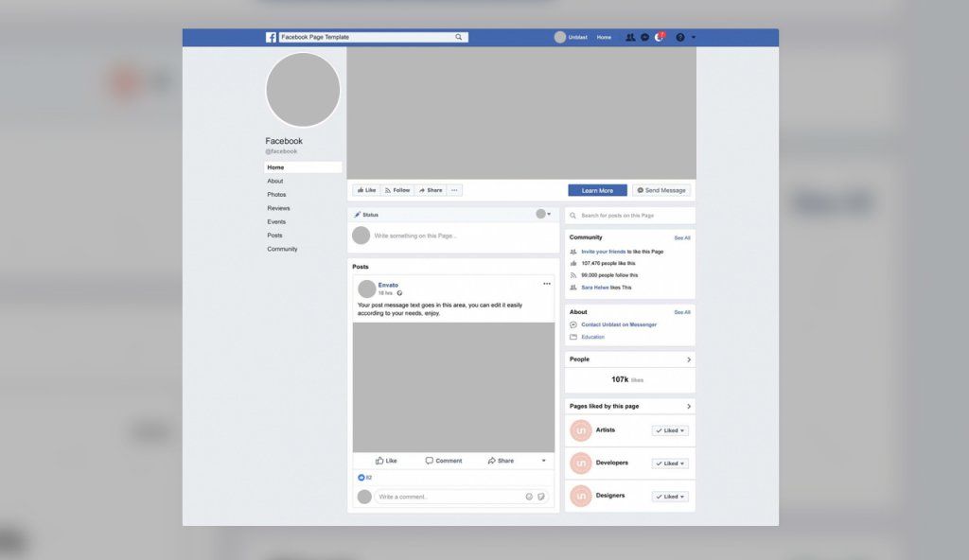Click the sticker icon in comment field
Image resolution: width=969 pixels, height=560 pixels.
tap(540, 497)
